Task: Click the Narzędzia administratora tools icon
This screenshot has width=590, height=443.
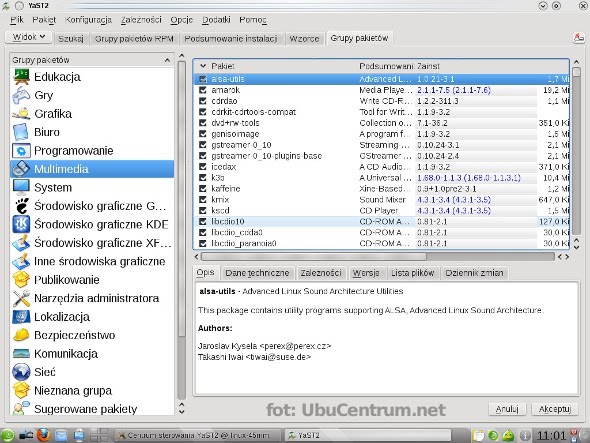Action: tap(21, 298)
